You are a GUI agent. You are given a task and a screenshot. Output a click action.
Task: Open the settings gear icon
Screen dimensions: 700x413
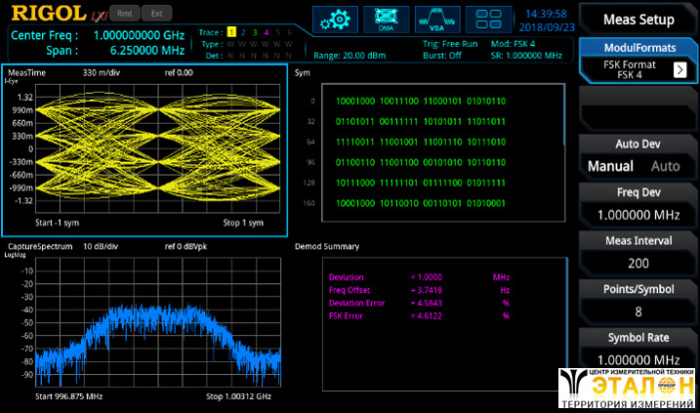coord(336,20)
